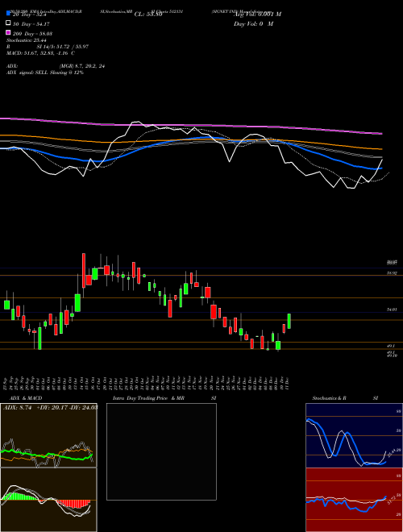Select the '50 Day - 54.17' legend label

click(x=31, y=24)
